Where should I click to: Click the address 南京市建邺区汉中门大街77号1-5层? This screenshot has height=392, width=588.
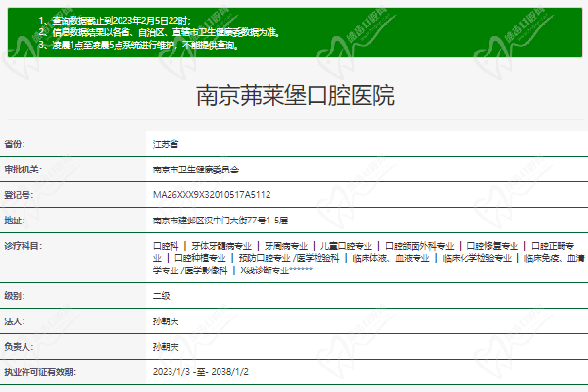pos(220,220)
